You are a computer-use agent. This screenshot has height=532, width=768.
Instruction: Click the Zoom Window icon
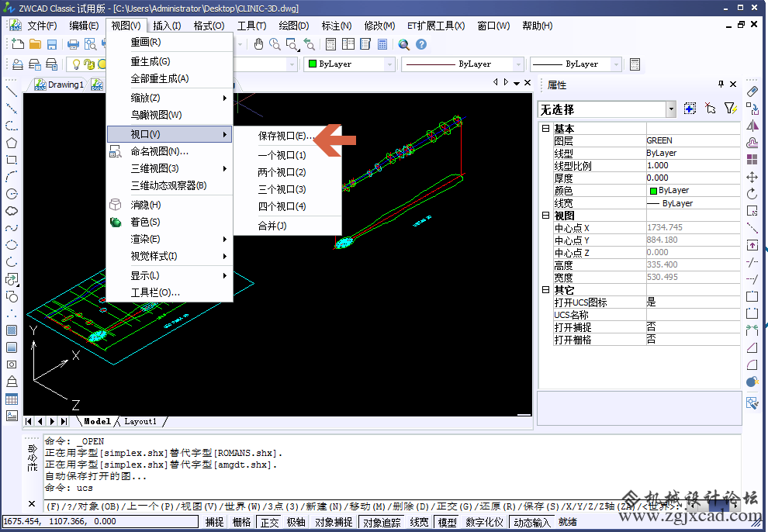coord(292,44)
